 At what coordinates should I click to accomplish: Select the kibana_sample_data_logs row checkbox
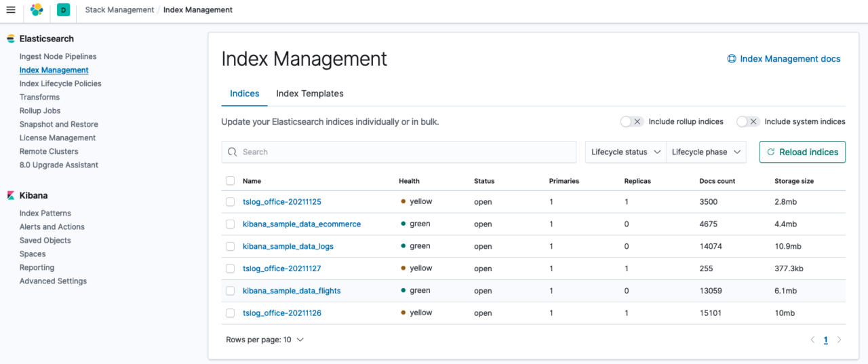230,246
